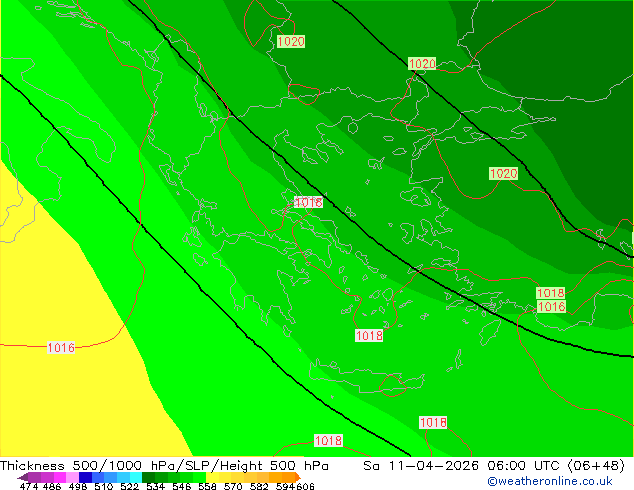Click the 1016 isobar label on the yellow area
Screen dimensions: 634x490
(61, 348)
